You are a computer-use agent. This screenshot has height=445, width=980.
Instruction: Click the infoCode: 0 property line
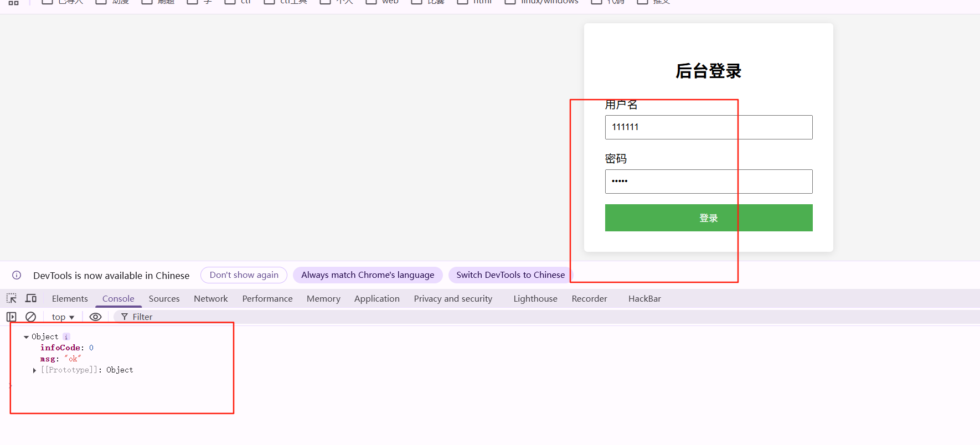67,348
